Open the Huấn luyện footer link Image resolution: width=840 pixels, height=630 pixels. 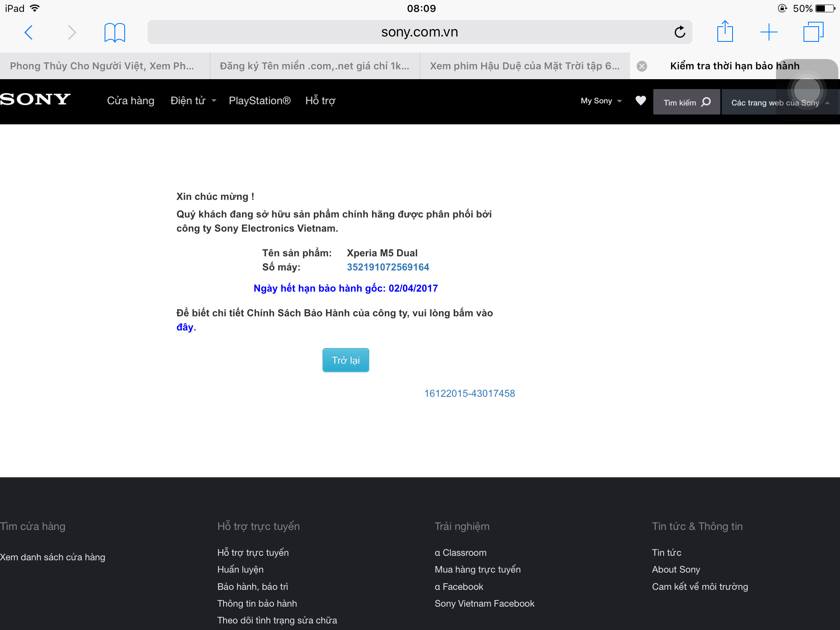coord(240,569)
